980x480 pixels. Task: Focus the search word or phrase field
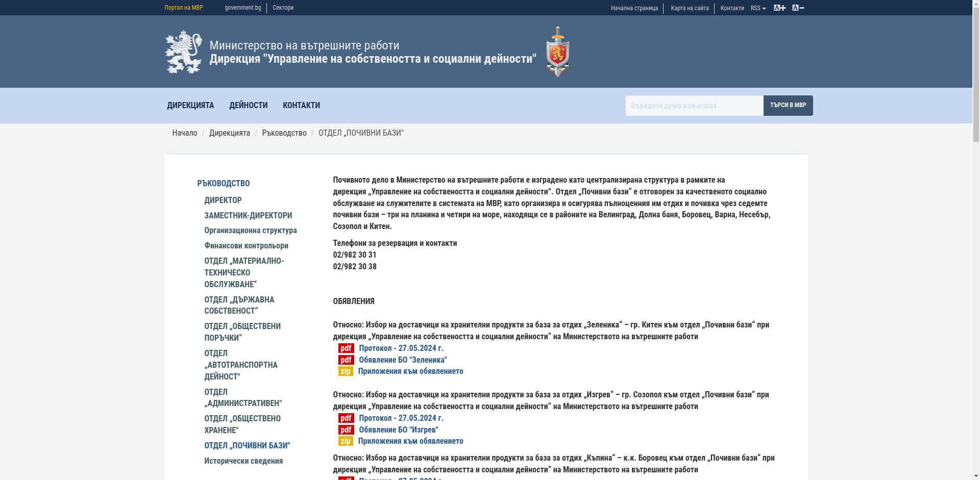[694, 106]
